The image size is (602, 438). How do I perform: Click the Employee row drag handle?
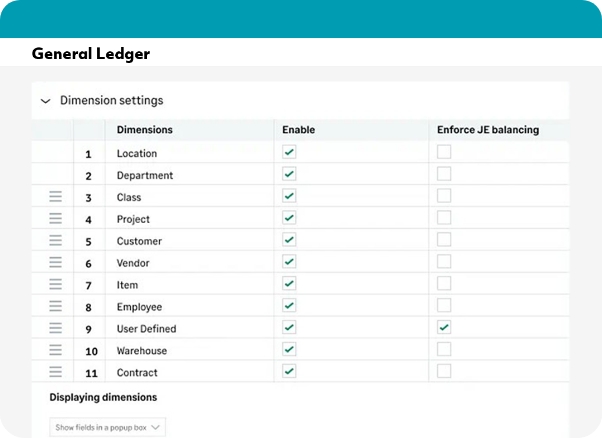click(56, 307)
